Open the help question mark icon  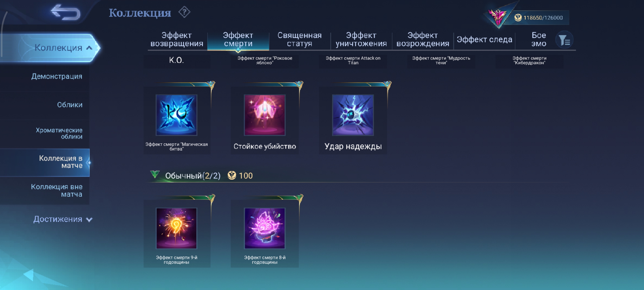pos(184,12)
